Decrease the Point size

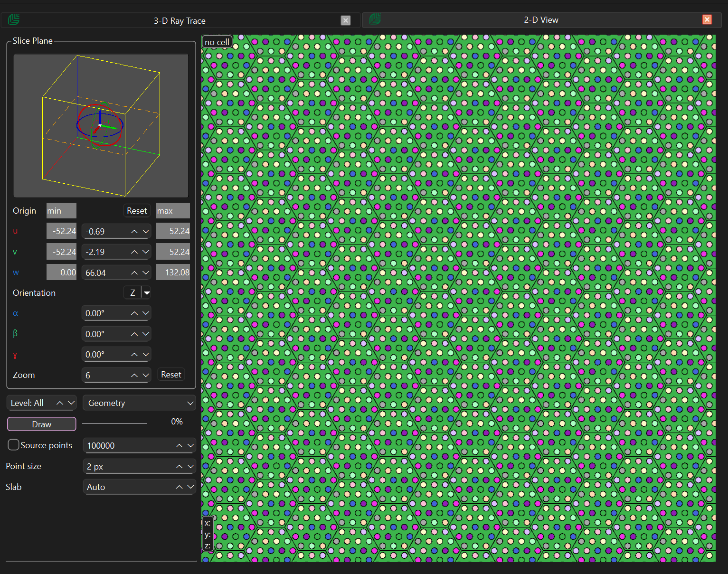(x=190, y=466)
